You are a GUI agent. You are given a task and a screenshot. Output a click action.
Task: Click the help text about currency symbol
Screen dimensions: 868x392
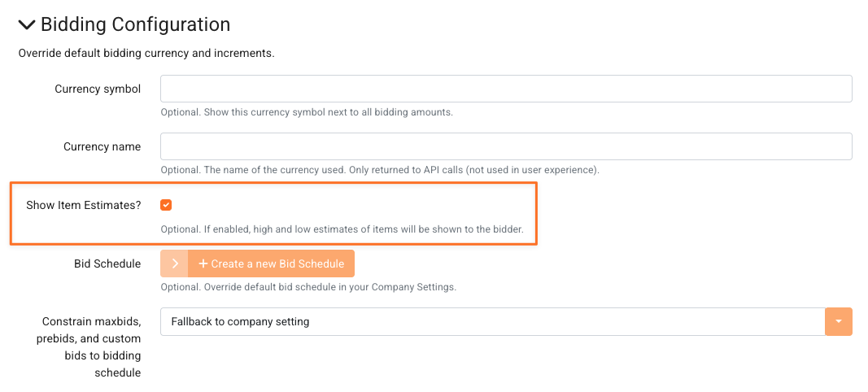307,112
